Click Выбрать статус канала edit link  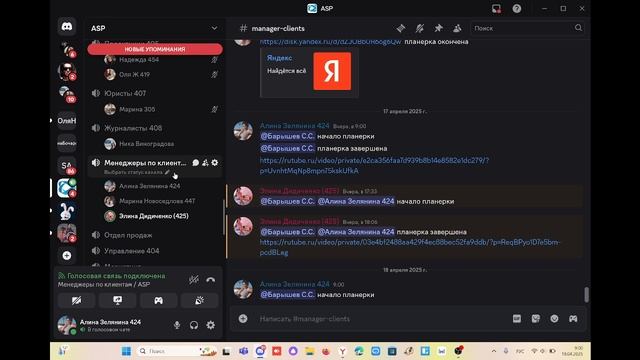[136, 172]
